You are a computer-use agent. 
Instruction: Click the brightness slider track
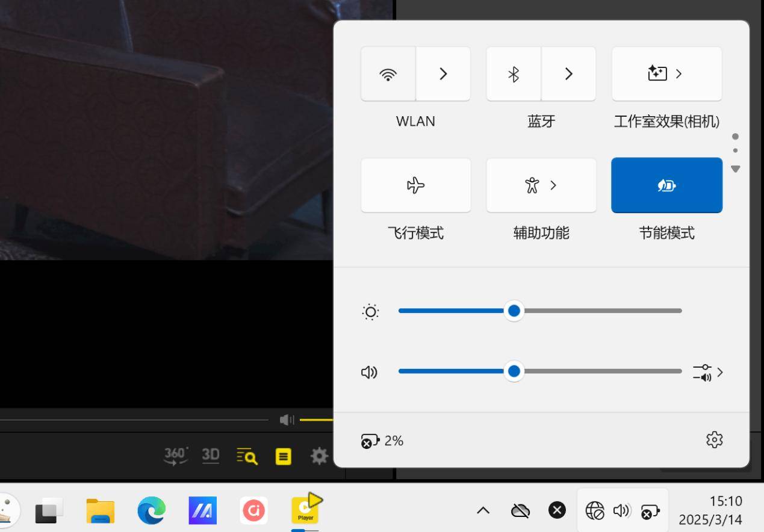596,311
